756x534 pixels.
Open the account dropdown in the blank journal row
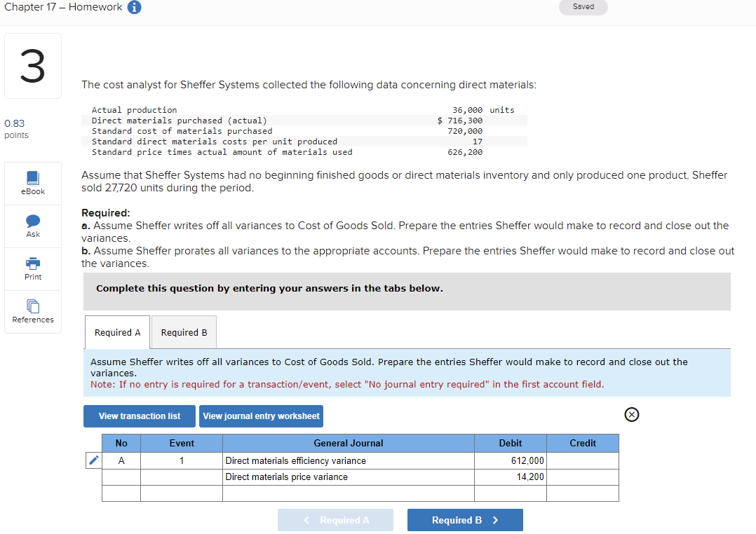348,493
